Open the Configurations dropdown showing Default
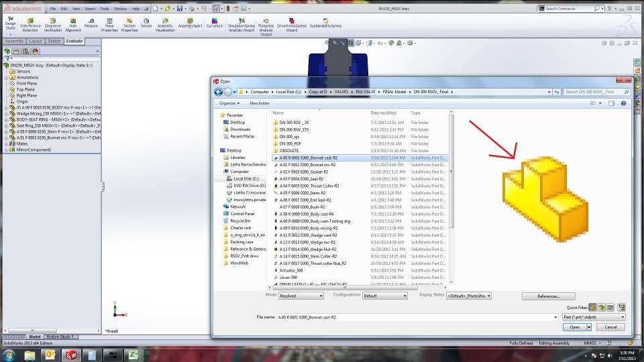644x362 pixels. 385,296
